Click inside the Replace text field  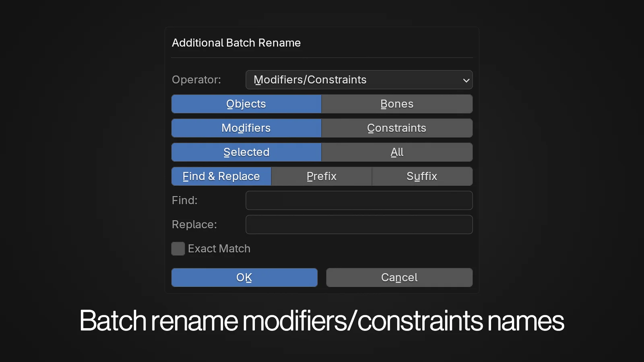pyautogui.click(x=359, y=224)
